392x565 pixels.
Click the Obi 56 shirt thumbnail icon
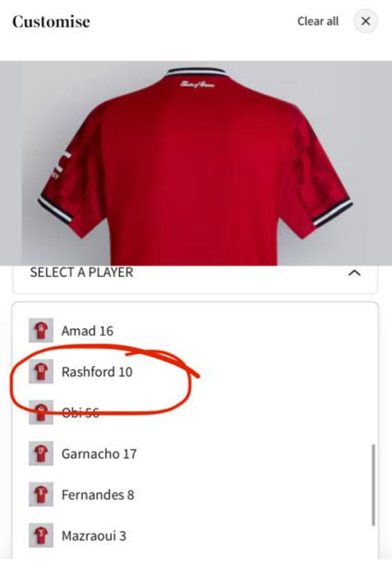point(41,412)
